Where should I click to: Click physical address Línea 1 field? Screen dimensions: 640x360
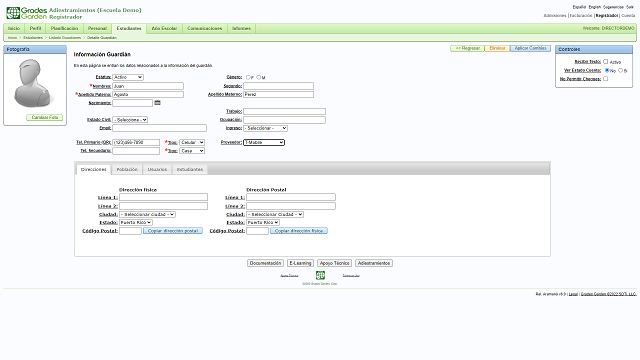click(x=163, y=197)
